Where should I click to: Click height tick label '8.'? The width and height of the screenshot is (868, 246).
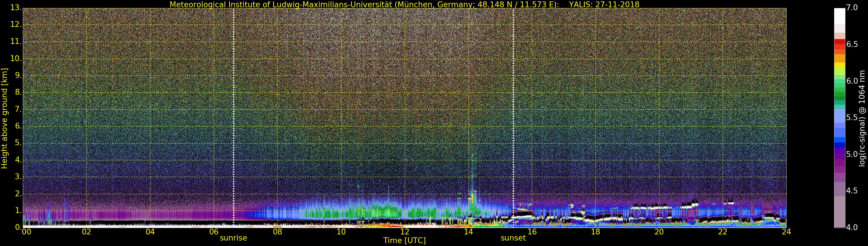[18, 92]
